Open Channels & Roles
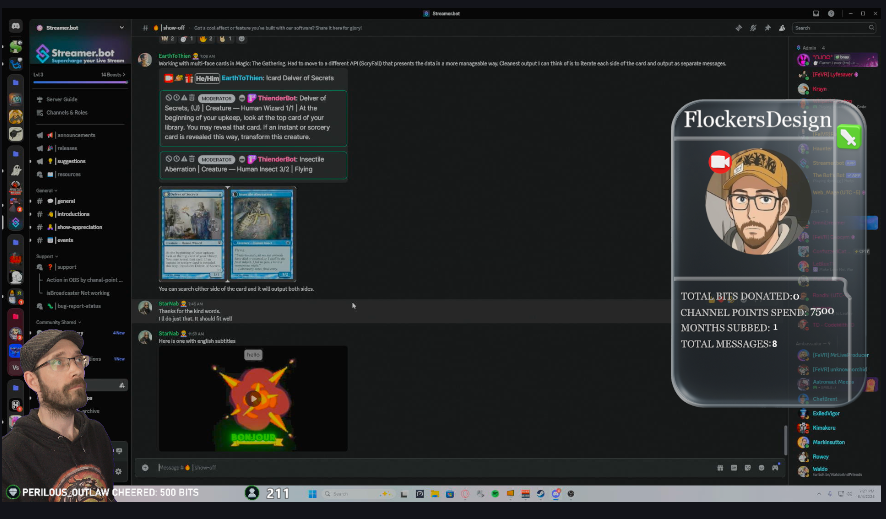This screenshot has height=519, width=886. [x=67, y=112]
